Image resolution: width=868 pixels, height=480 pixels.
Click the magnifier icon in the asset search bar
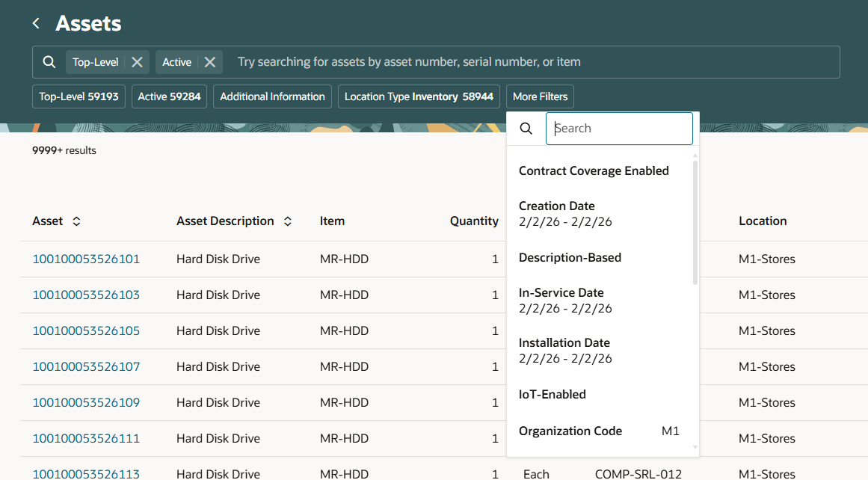[x=49, y=61]
